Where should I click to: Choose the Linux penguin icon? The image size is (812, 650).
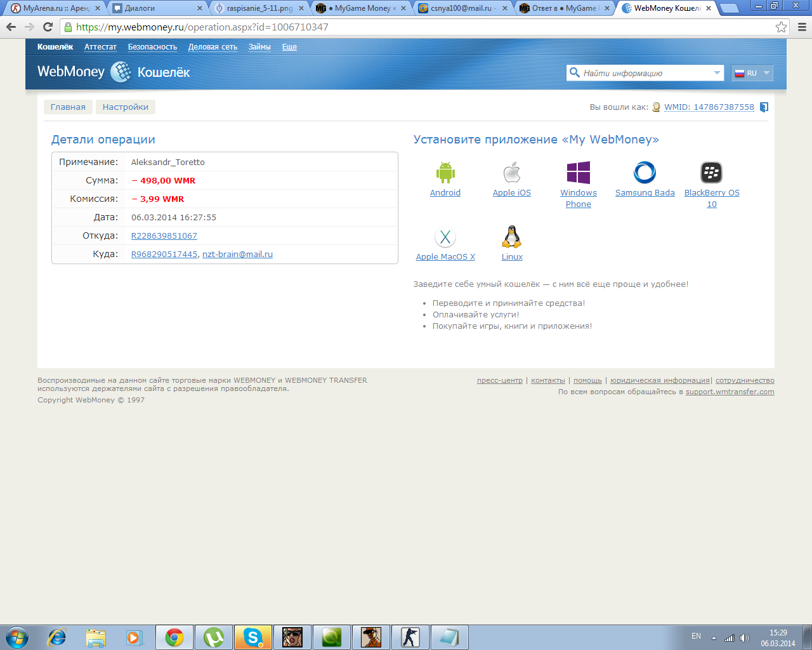point(512,237)
